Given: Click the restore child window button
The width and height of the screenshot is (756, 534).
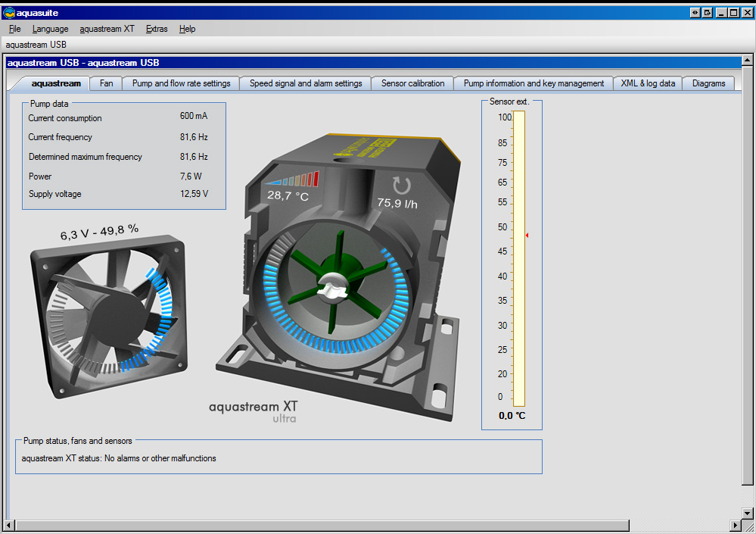Looking at the screenshot, I should (708, 13).
